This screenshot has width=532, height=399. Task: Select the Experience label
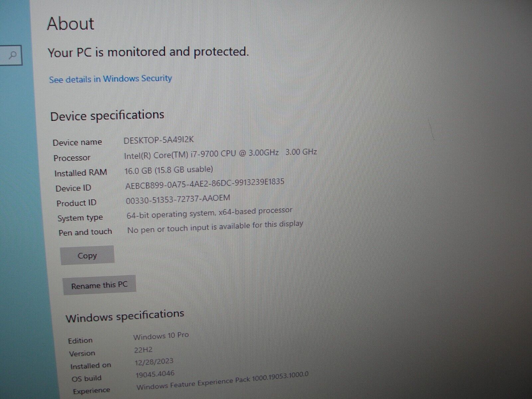pyautogui.click(x=91, y=391)
